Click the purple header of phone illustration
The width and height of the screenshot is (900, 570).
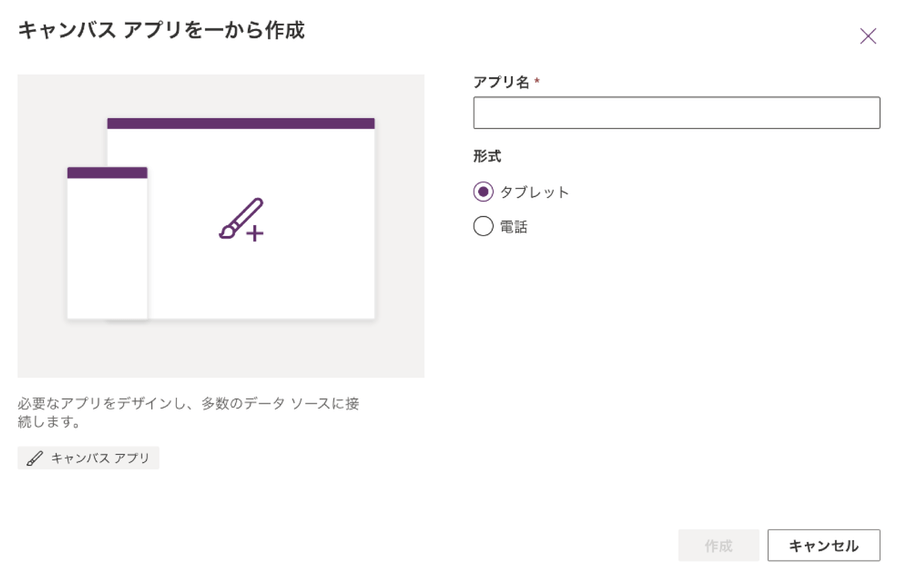tap(107, 173)
